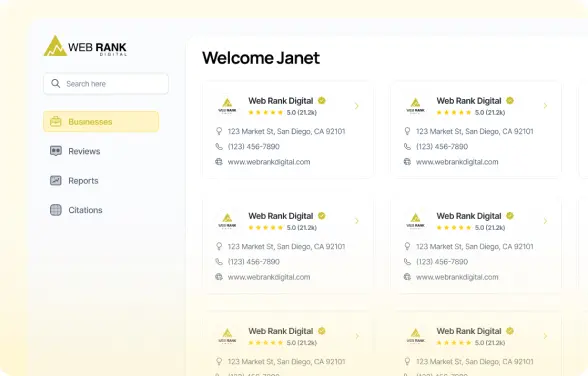Click the phone icon in middle-right card
The width and height of the screenshot is (588, 376).
[x=407, y=262]
